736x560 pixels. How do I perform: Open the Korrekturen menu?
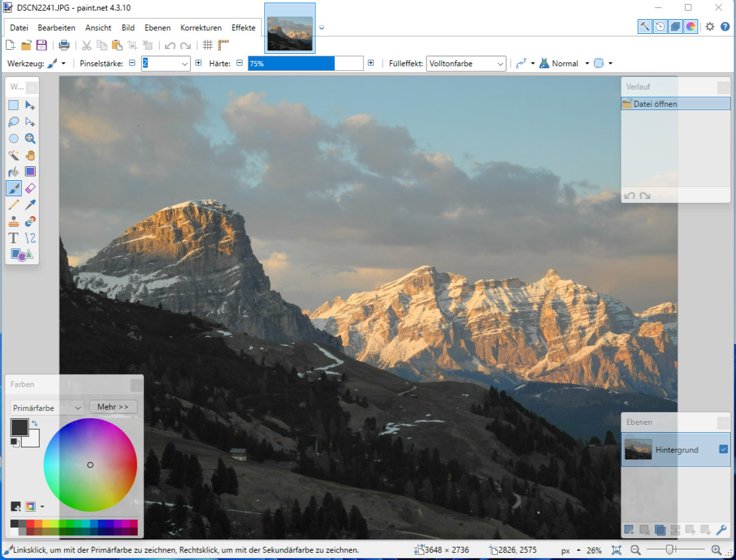[201, 28]
